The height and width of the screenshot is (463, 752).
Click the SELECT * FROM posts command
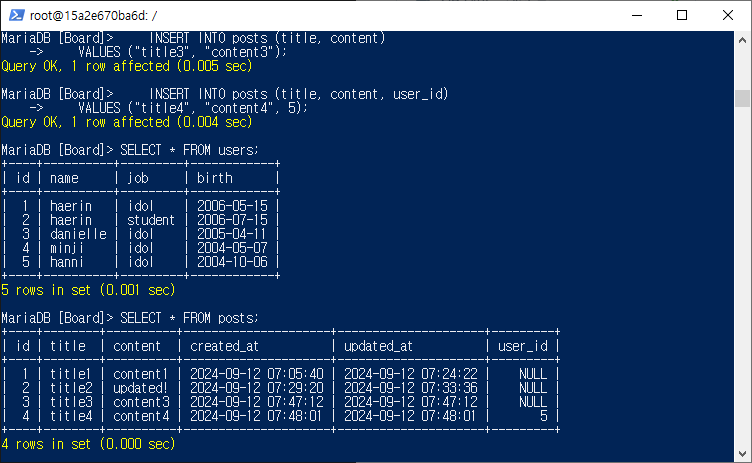tap(189, 318)
